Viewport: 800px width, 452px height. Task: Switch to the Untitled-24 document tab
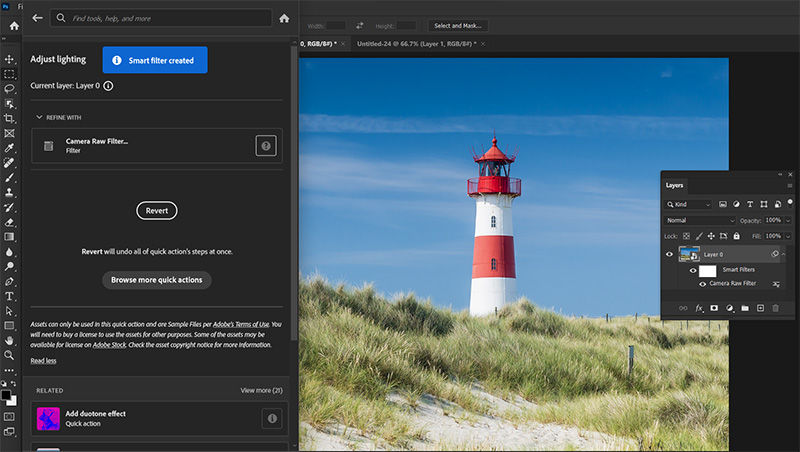point(410,44)
